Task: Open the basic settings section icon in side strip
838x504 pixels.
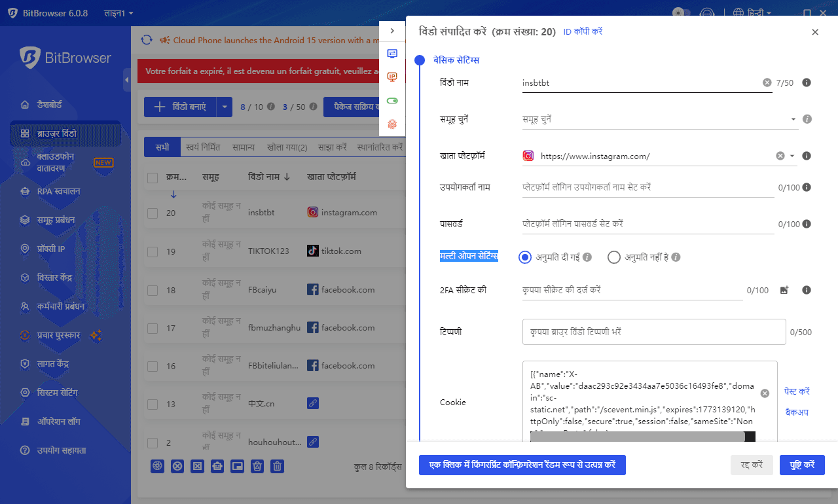Action: 392,54
